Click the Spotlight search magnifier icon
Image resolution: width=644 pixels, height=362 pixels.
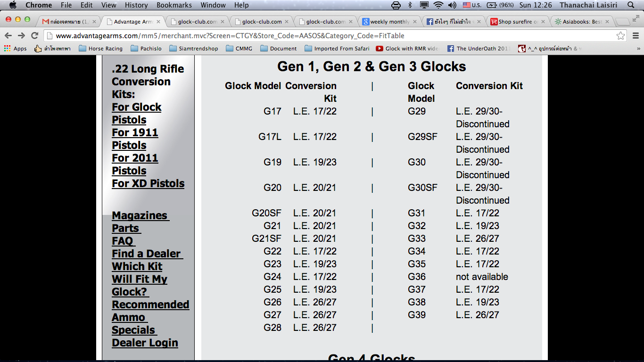point(631,5)
